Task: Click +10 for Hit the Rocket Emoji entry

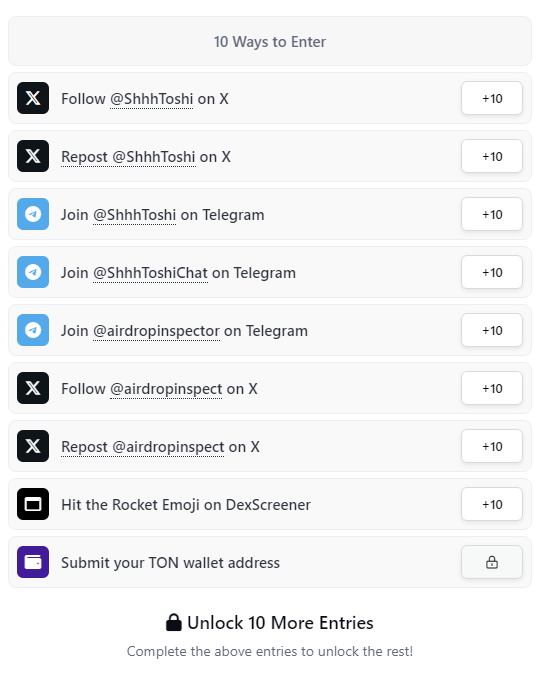Action: coord(492,504)
